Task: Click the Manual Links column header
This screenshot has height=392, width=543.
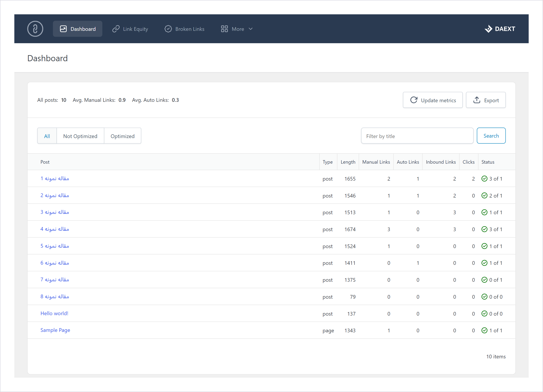Action: point(376,162)
